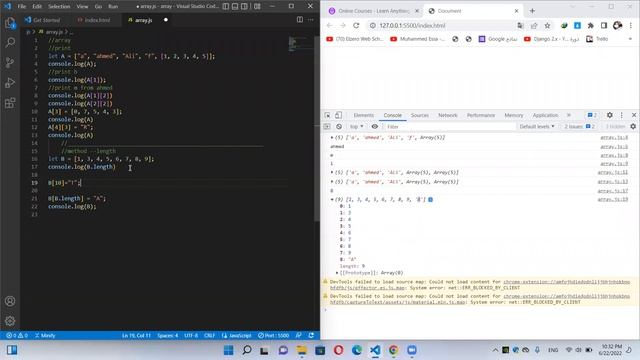Open the Trello bookmark

tap(598, 39)
